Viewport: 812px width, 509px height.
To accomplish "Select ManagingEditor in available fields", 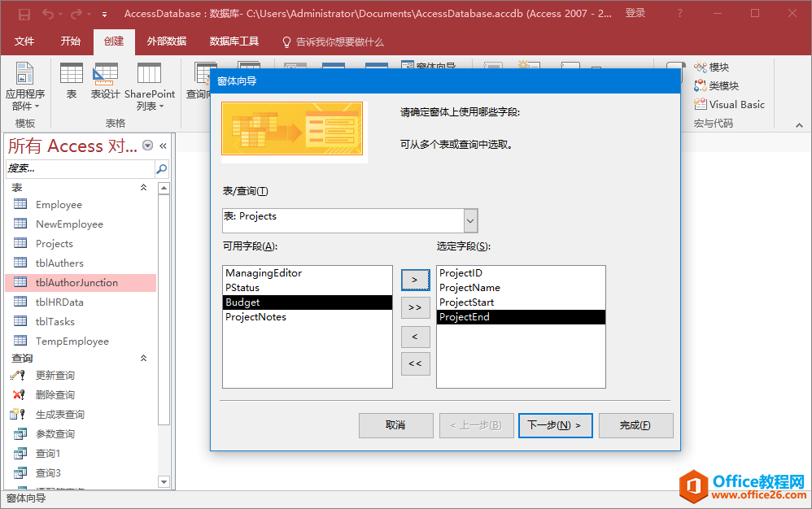I will [x=307, y=273].
